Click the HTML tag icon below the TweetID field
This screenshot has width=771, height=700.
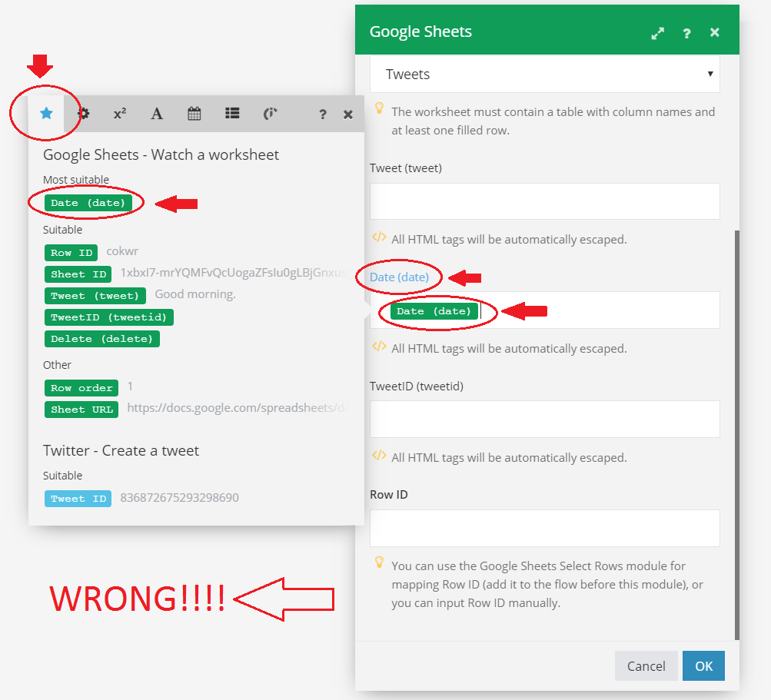point(379,456)
